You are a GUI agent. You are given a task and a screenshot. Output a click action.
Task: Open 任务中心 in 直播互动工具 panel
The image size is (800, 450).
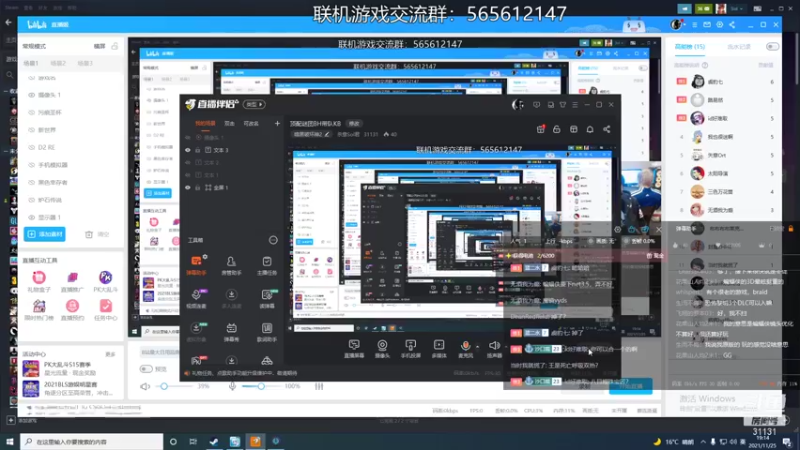point(106,310)
